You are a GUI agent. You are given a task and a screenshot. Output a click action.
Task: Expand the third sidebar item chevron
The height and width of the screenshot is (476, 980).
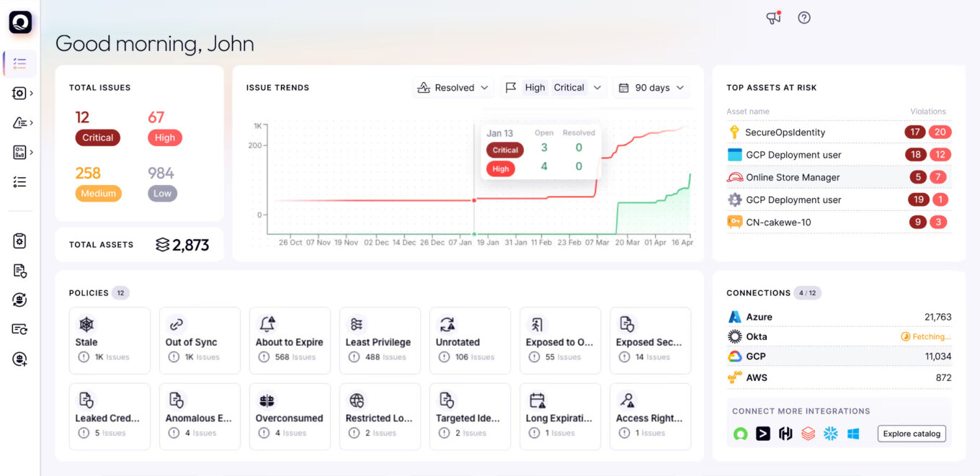[x=32, y=122]
